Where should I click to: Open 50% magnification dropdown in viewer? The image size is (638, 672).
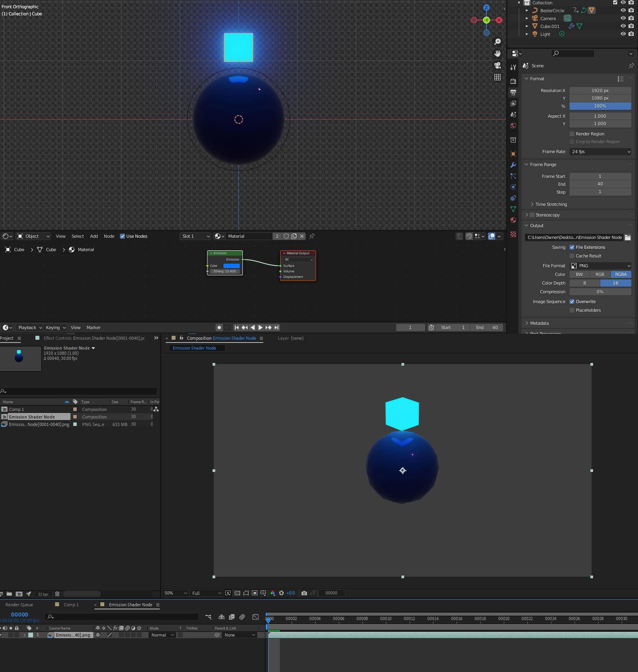coord(175,593)
